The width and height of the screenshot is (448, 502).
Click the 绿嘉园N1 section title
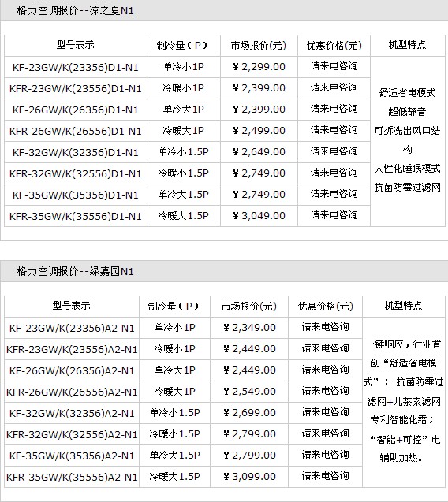click(x=75, y=271)
